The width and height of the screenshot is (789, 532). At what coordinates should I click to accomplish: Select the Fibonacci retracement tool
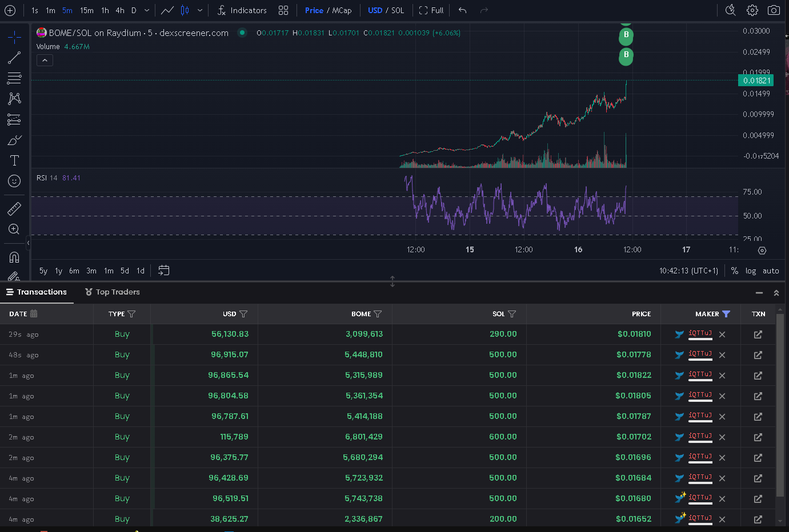coord(14,78)
